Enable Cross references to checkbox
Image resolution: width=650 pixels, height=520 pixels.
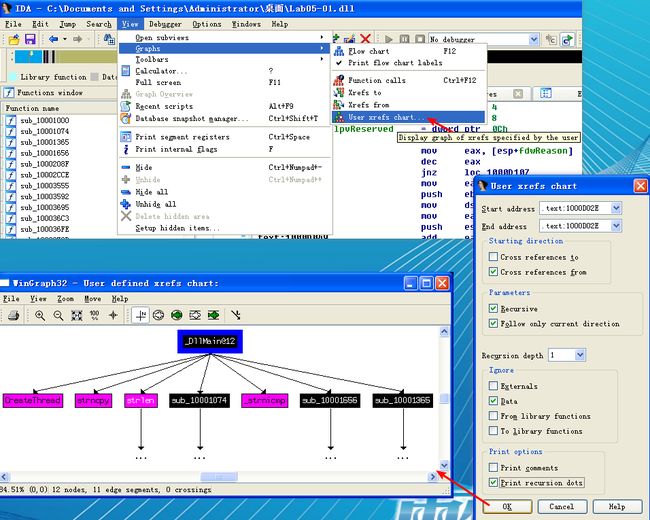pyautogui.click(x=493, y=257)
